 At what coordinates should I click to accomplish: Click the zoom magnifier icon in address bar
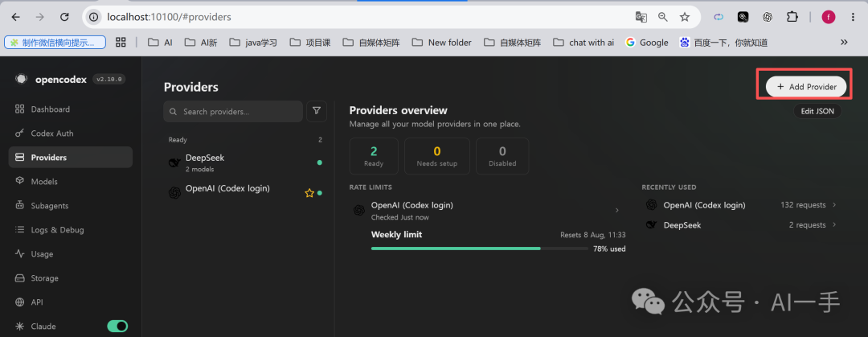tap(662, 17)
